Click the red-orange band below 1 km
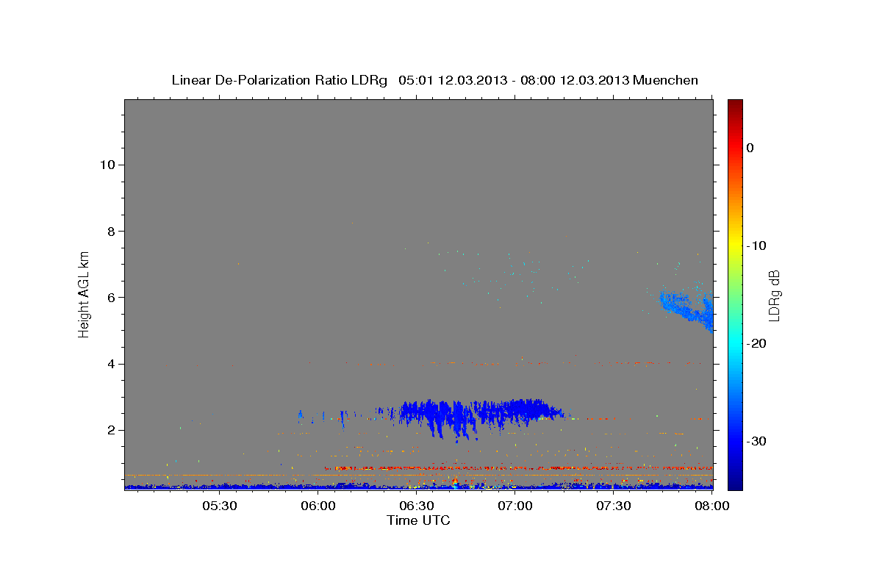The image size is (882, 588). pos(518,467)
